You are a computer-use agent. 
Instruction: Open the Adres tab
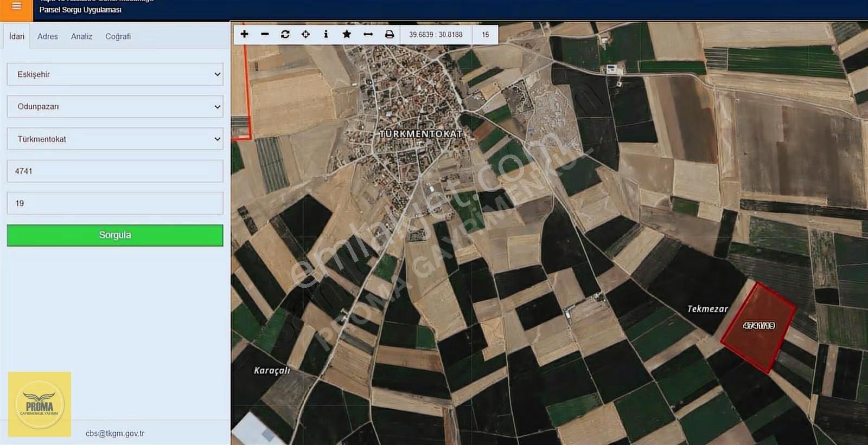coord(47,36)
